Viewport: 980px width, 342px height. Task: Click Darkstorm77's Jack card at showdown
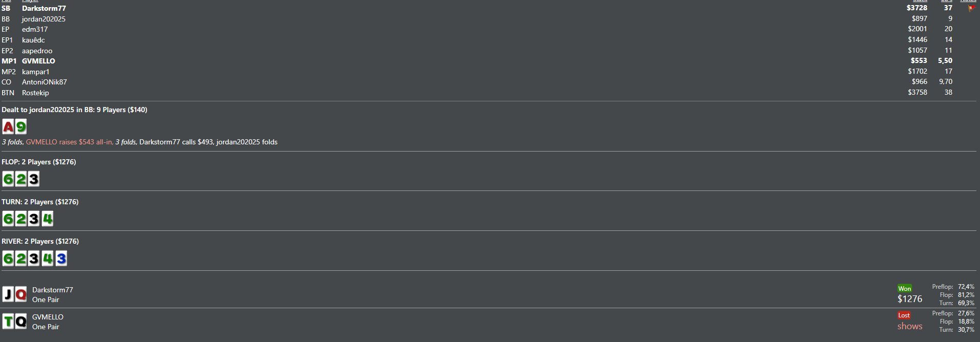tap(8, 294)
